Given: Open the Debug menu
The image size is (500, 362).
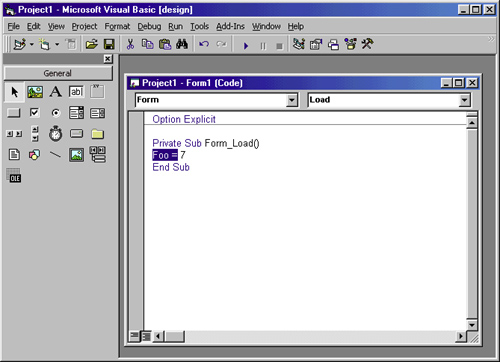Looking at the screenshot, I should click(149, 26).
